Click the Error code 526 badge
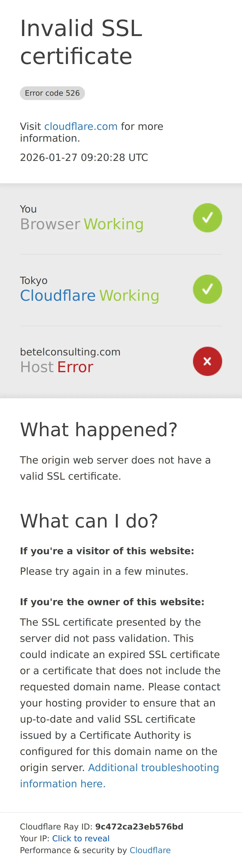This screenshot has height=868, width=242. [52, 93]
